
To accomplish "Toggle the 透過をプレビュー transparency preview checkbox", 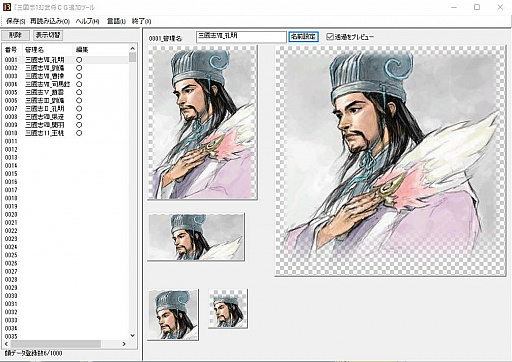I will 330,37.
